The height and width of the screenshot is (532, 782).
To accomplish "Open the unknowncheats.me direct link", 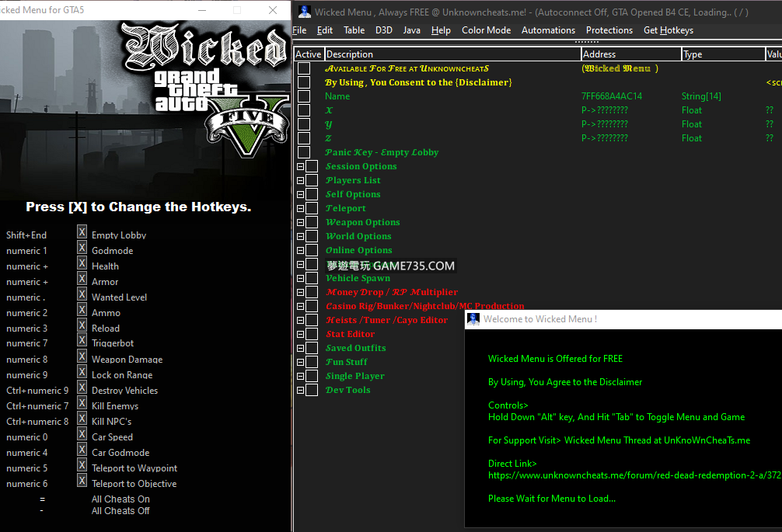I will tap(634, 475).
